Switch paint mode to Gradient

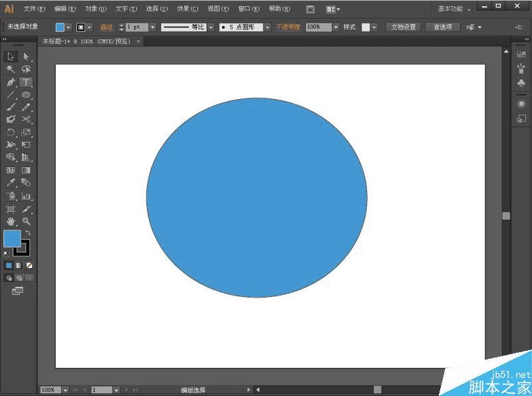[x=19, y=265]
